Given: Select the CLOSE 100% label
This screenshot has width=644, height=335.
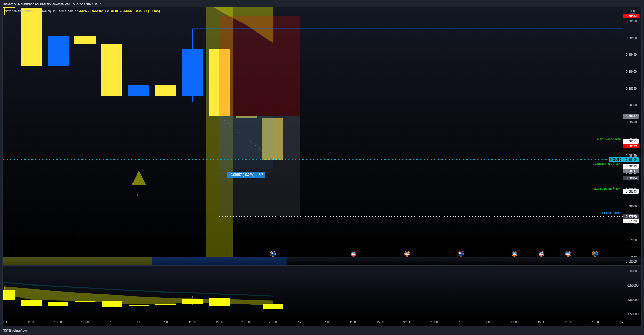Looking at the screenshot, I should coord(611,213).
